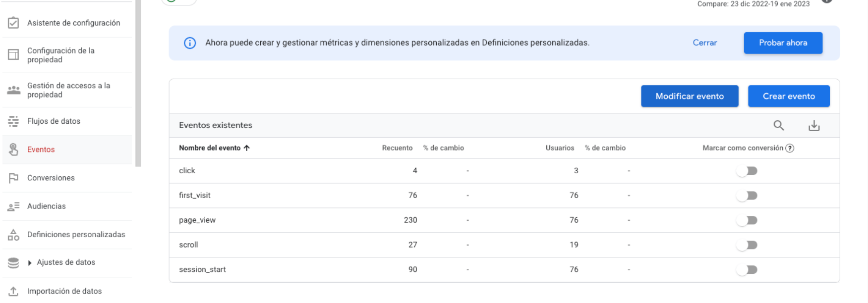Click the Conversiones flag icon
This screenshot has height=303, width=868.
(13, 178)
